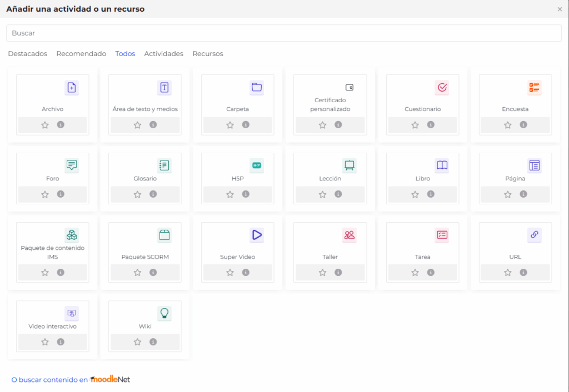Mark Glosario as a starred favorite
569x392 pixels.
pos(137,194)
